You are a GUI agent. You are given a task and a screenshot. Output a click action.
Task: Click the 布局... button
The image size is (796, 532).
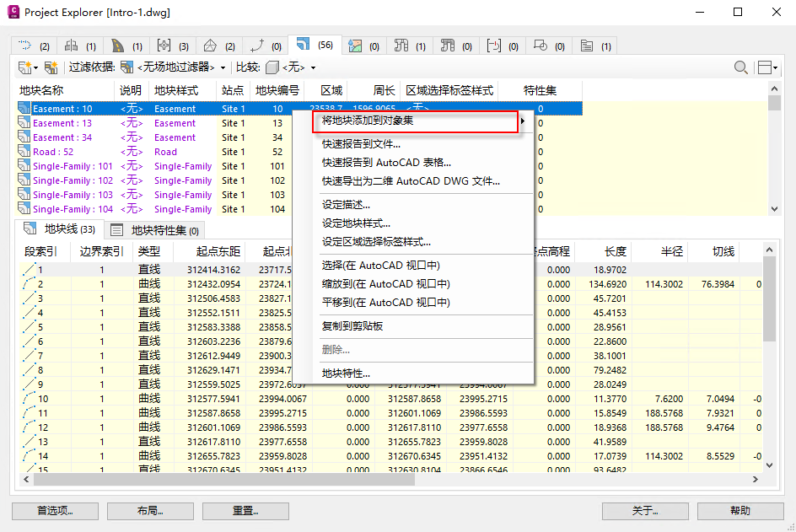click(150, 511)
